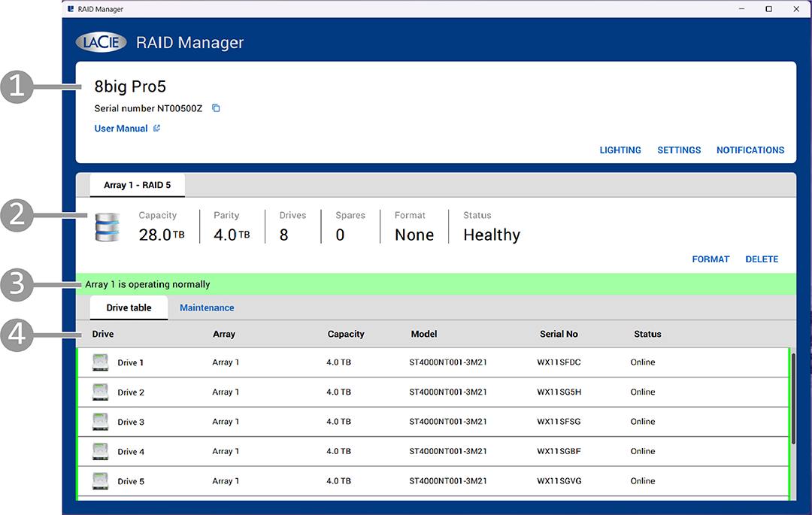Click serial number WX11SFDC
Viewport: 812px width, 515px height.
coord(559,362)
